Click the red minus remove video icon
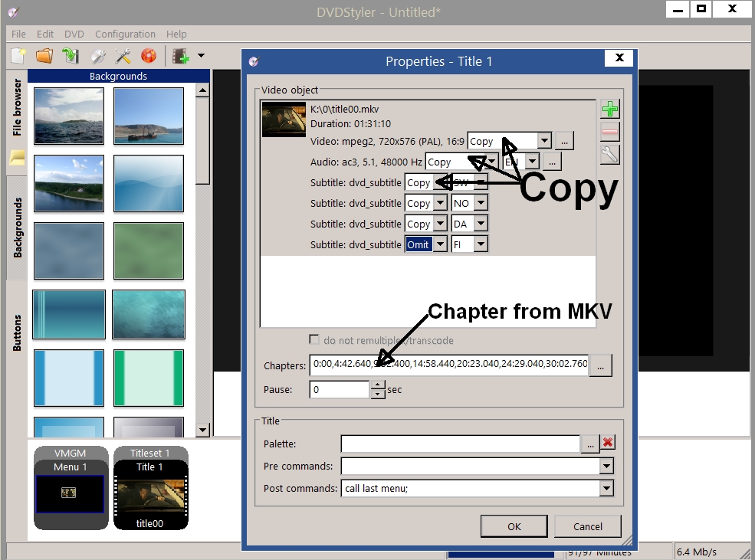The height and width of the screenshot is (560, 755). tap(609, 132)
